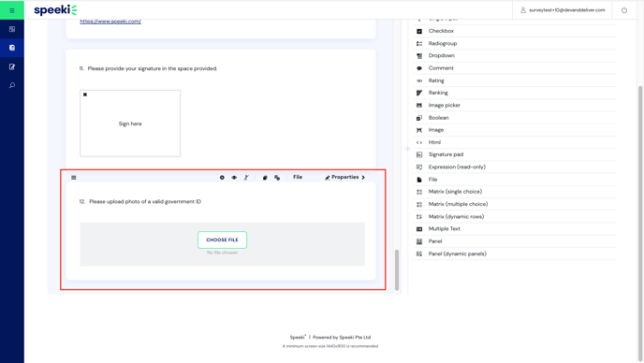Click the title location icon on question 12
The height and width of the screenshot is (363, 644).
246,178
